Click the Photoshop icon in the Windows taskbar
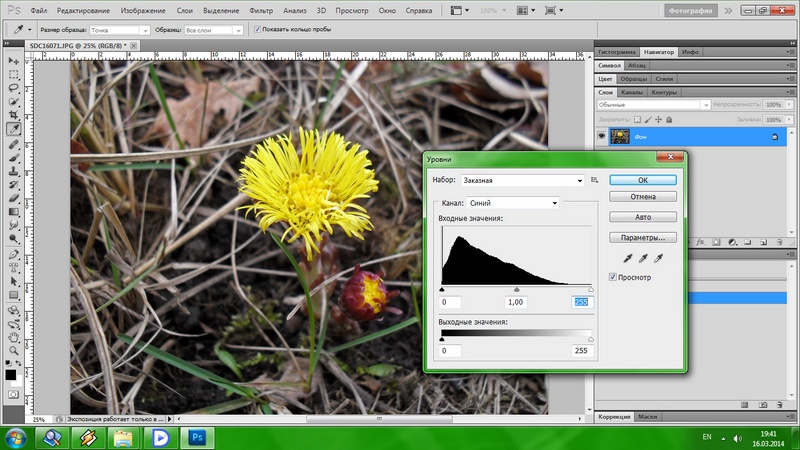The image size is (800, 450). pos(198,437)
